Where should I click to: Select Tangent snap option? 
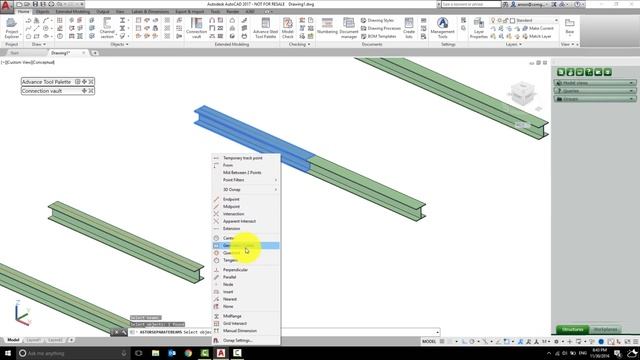(x=246, y=260)
